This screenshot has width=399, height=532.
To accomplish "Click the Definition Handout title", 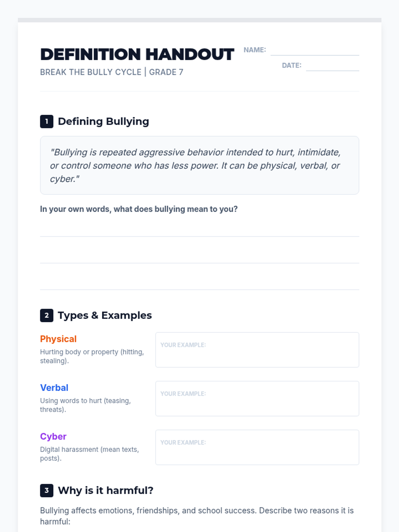I will 137,55.
